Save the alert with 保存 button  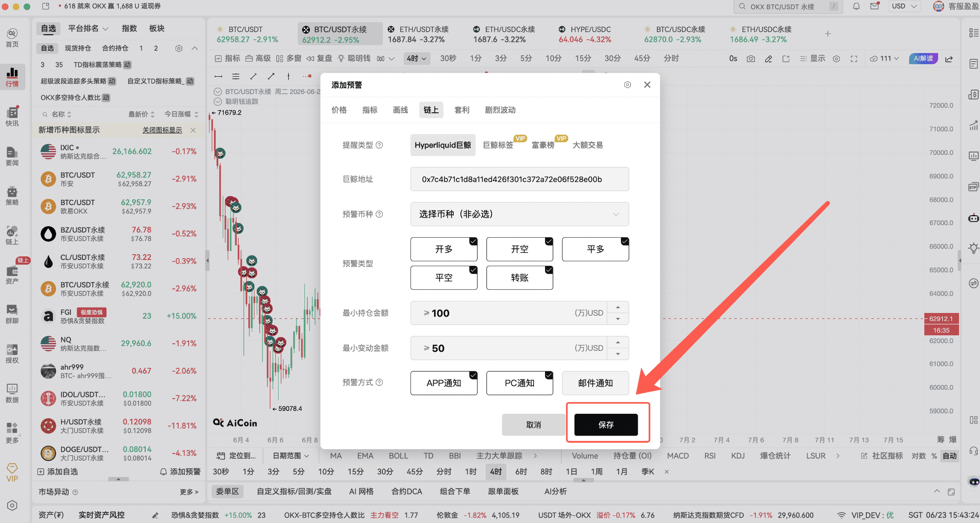[x=606, y=424]
